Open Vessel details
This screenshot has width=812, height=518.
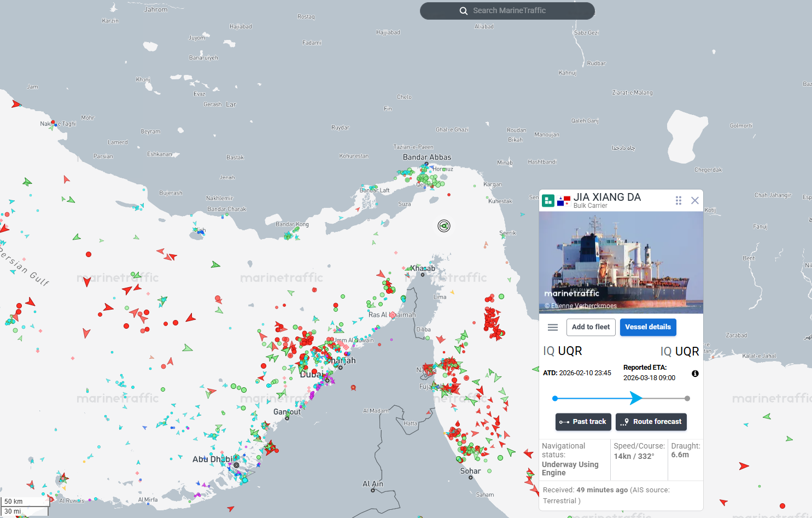648,327
